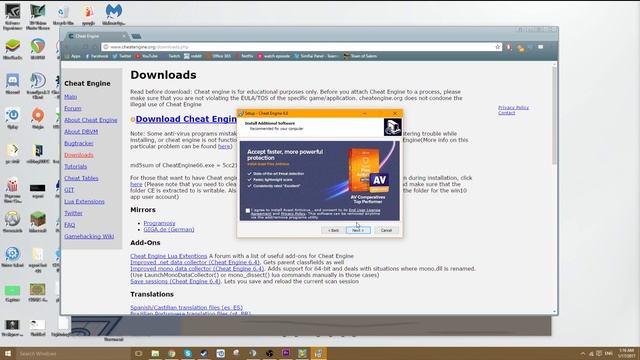Screen dimensions: 640x360
Task: Go to Main in the sidebar
Action: (71, 97)
